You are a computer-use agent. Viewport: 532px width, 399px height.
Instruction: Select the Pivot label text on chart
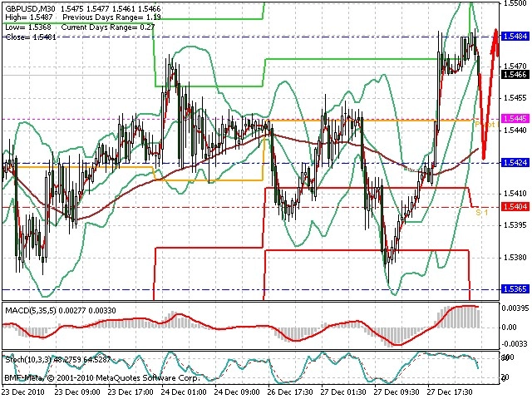click(x=486, y=125)
